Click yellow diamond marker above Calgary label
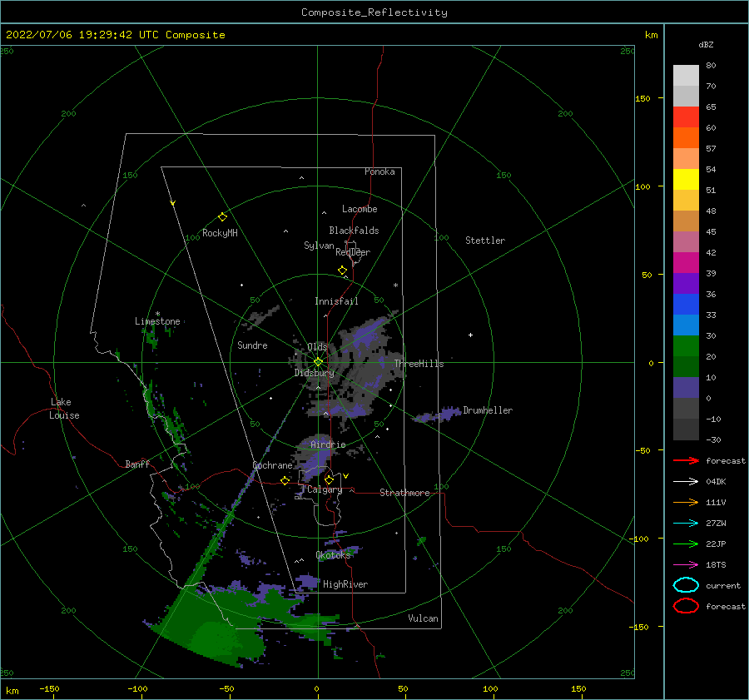 point(329,479)
